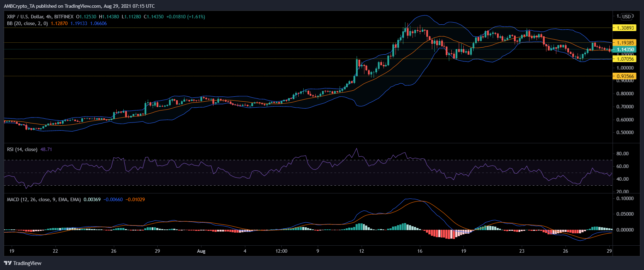Viewport: 644px width, 270px height.
Task: Click the current price label 1.14350
Action: (625, 49)
